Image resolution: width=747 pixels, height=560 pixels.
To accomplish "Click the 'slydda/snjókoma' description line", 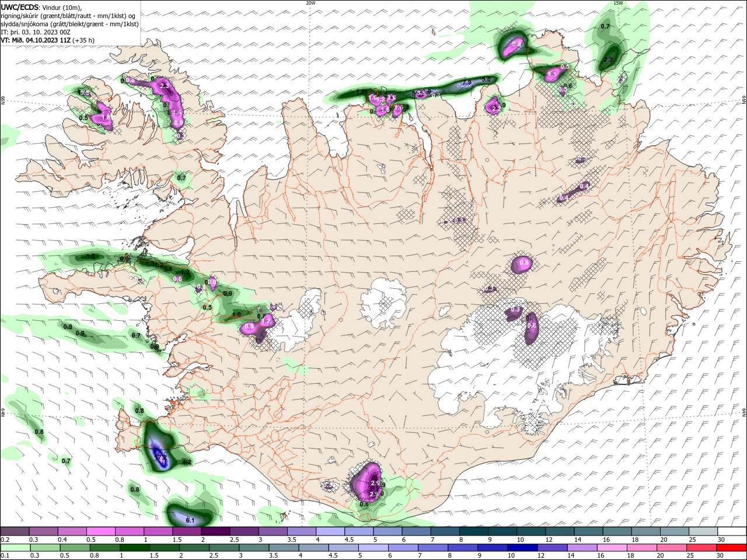I will click(70, 24).
